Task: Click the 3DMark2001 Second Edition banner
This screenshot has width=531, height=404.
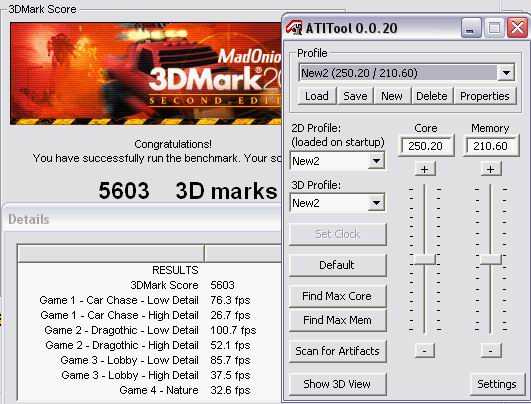Action: click(146, 73)
